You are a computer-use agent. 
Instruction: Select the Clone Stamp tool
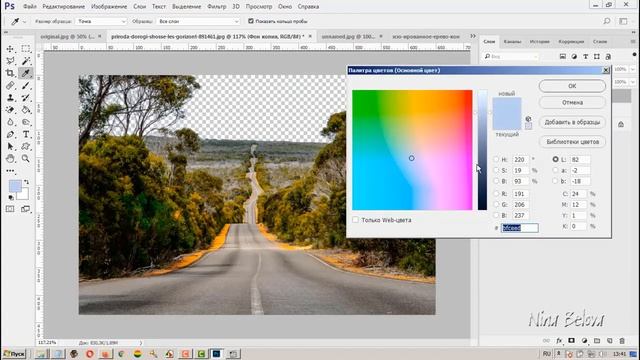click(10, 98)
